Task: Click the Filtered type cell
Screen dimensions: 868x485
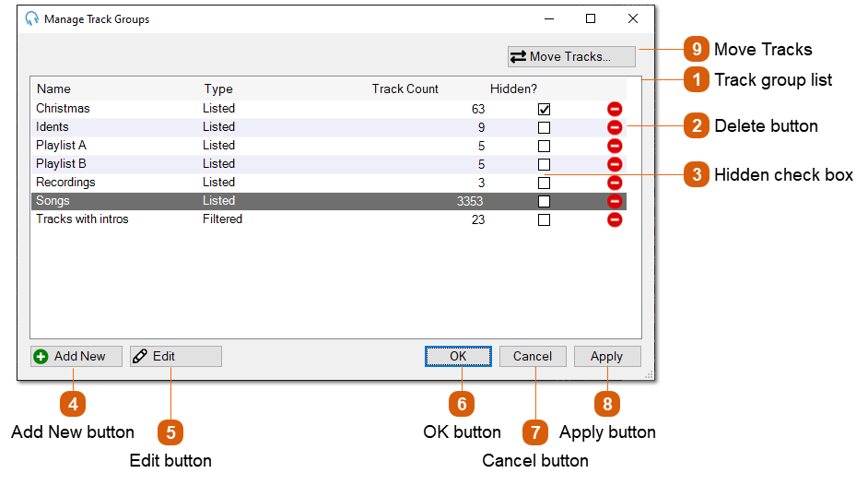Action: pyautogui.click(x=222, y=219)
